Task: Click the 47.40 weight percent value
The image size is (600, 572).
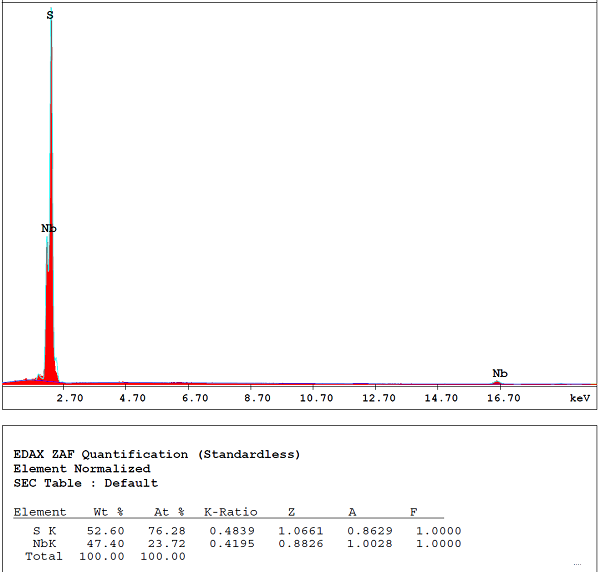Action: tap(106, 543)
